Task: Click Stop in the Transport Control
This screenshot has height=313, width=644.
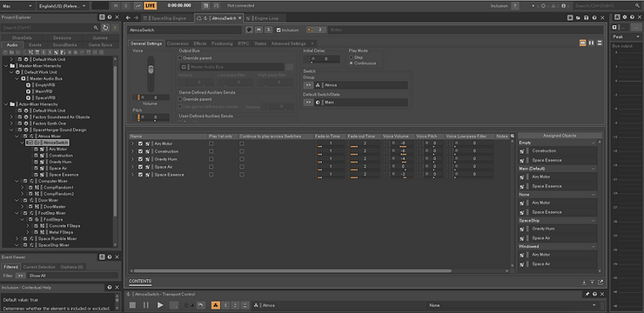Action: [x=132, y=305]
